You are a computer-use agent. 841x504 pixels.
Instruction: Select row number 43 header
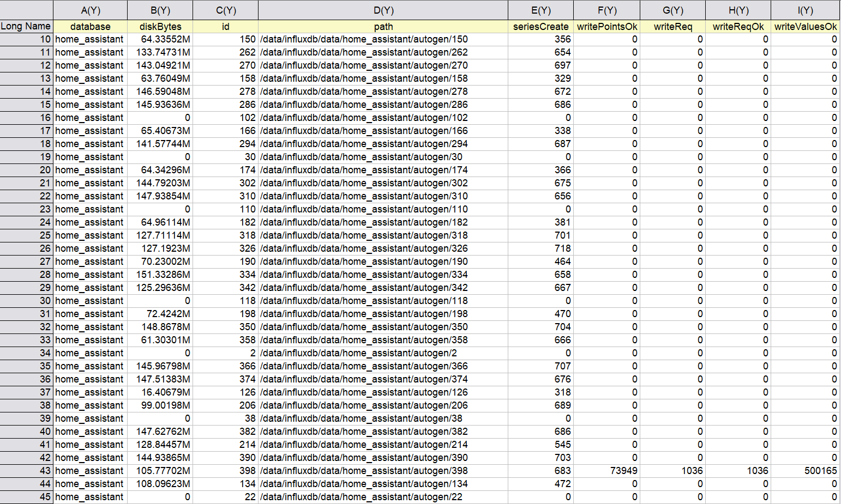(26, 471)
